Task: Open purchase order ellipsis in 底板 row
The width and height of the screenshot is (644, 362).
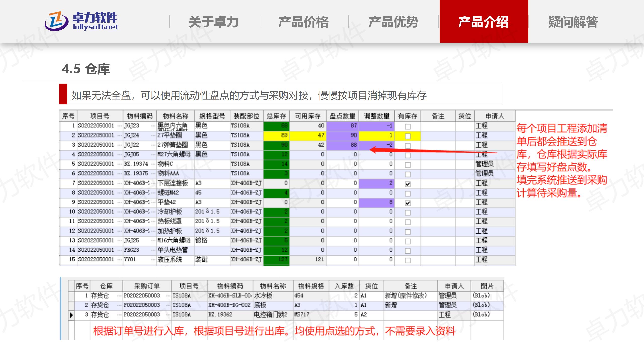Action: (x=168, y=305)
